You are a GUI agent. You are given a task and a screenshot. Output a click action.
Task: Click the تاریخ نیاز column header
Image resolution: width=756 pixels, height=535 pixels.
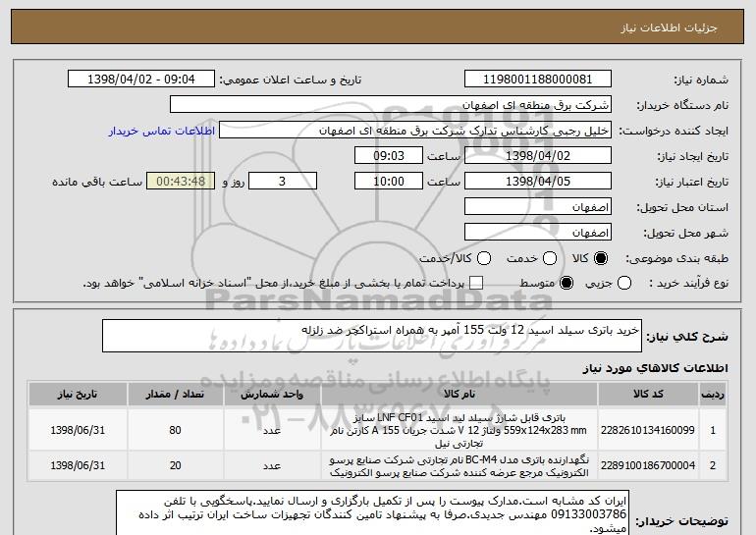(x=78, y=395)
